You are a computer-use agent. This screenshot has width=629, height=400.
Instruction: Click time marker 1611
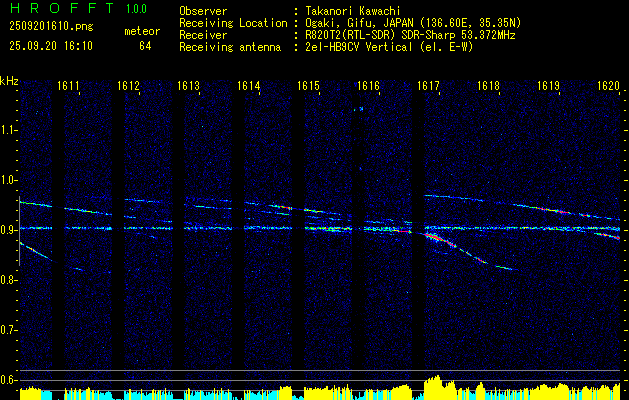pos(68,85)
